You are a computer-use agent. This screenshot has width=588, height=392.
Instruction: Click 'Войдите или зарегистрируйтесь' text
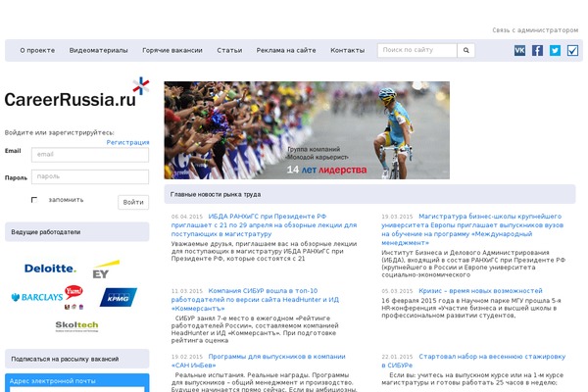click(59, 132)
